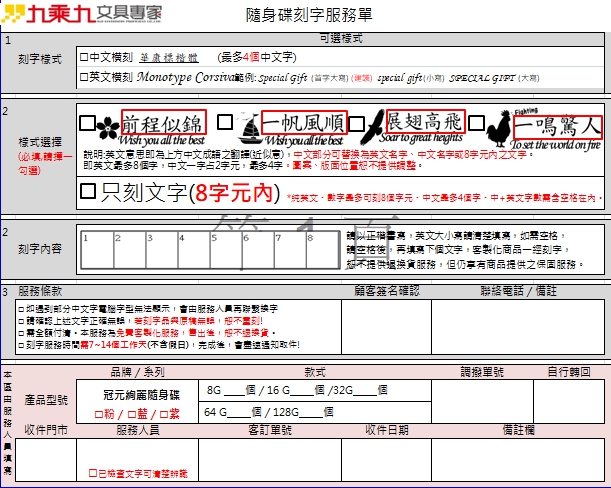Click 'To set the world on fire' text

(556, 145)
